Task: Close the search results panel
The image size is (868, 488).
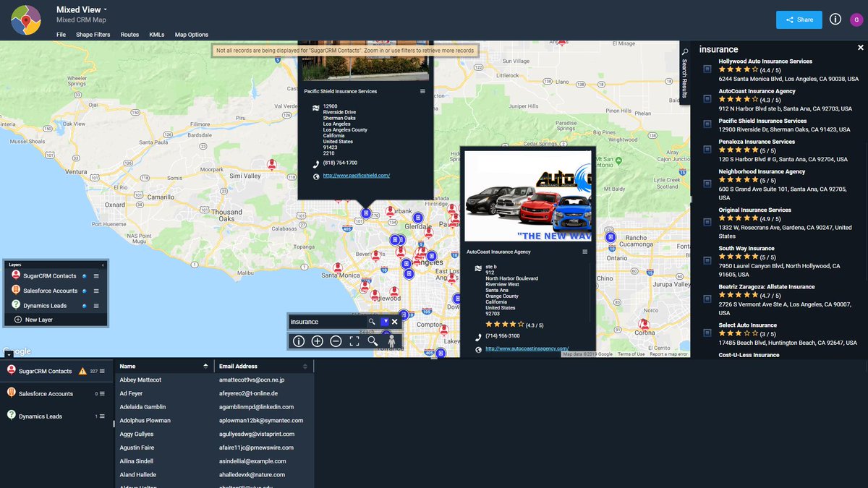Action: 861,48
